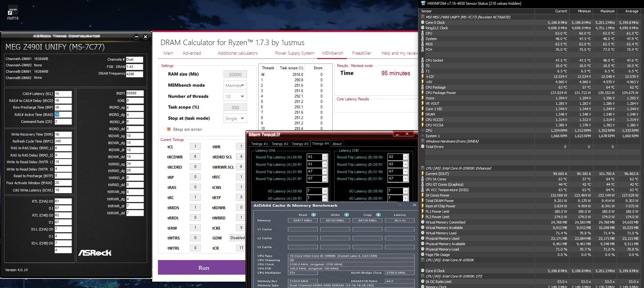This screenshot has height=288, width=644.
Task: Open the Power Supply System tab
Action: click(295, 53)
